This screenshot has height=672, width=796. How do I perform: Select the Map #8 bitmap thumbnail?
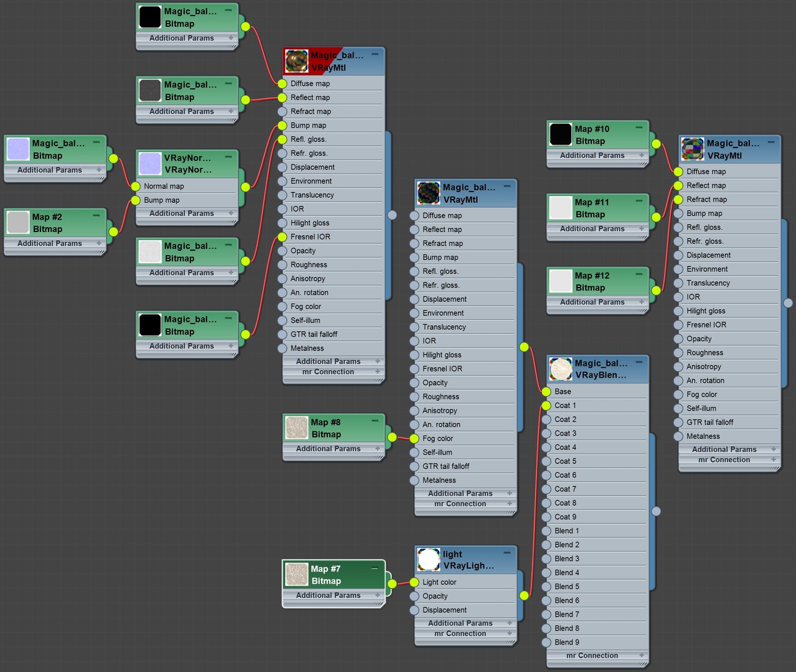point(297,428)
